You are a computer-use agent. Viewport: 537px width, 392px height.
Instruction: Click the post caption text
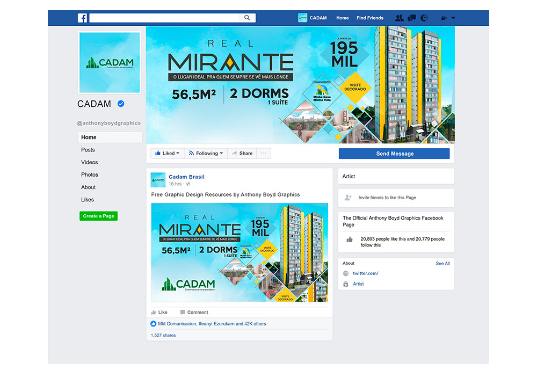point(226,194)
